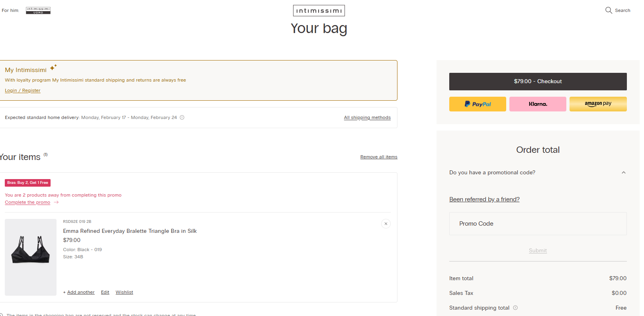This screenshot has height=316, width=644.
Task: View all shipping methods
Action: (367, 117)
